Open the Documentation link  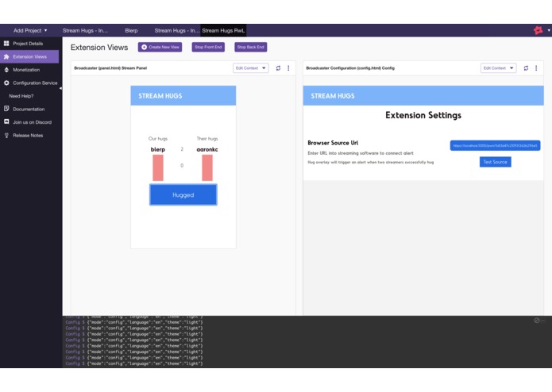[29, 109]
